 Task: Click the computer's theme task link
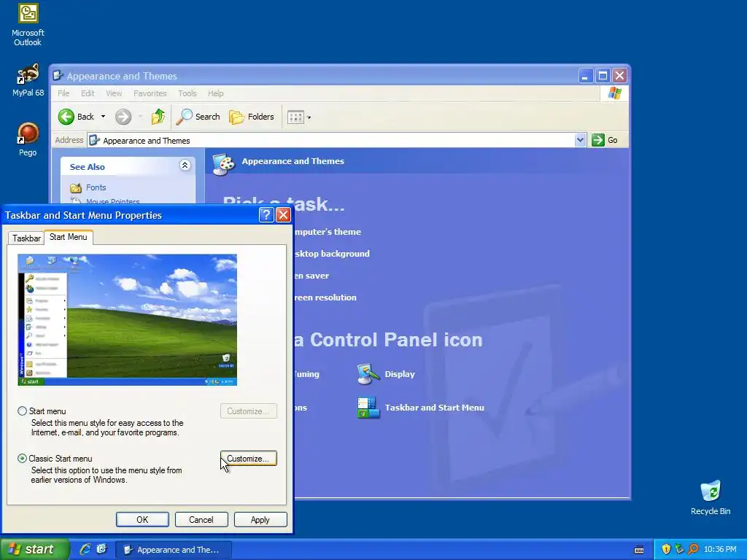click(328, 232)
